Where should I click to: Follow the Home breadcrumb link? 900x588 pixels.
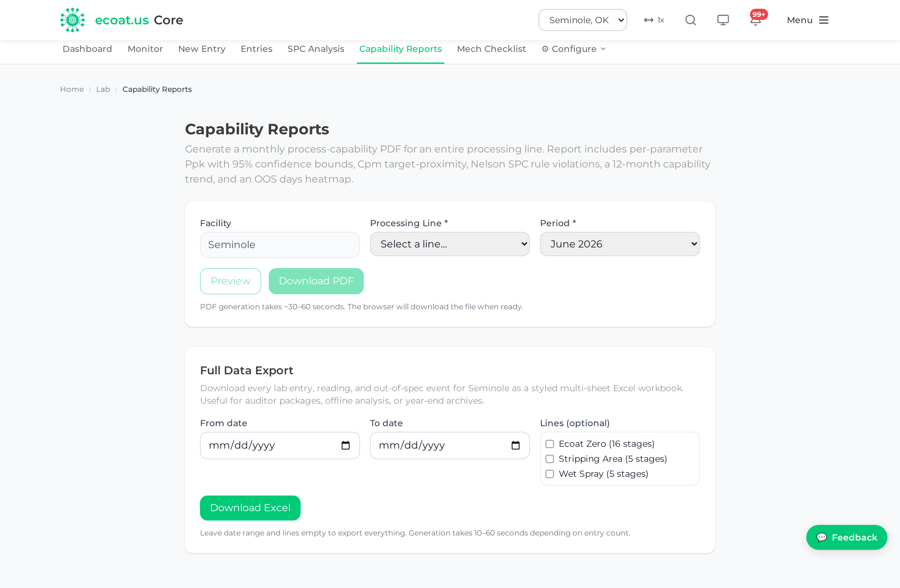pyautogui.click(x=72, y=89)
